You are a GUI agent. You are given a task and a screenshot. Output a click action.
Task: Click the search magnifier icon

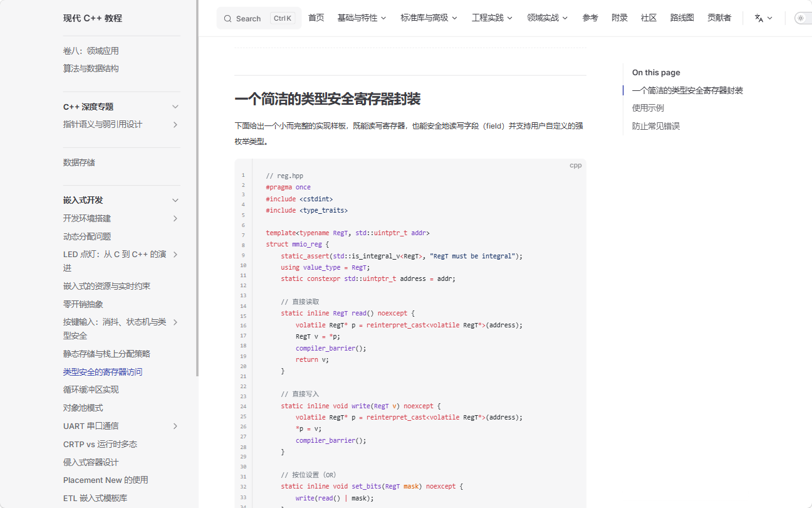point(227,19)
